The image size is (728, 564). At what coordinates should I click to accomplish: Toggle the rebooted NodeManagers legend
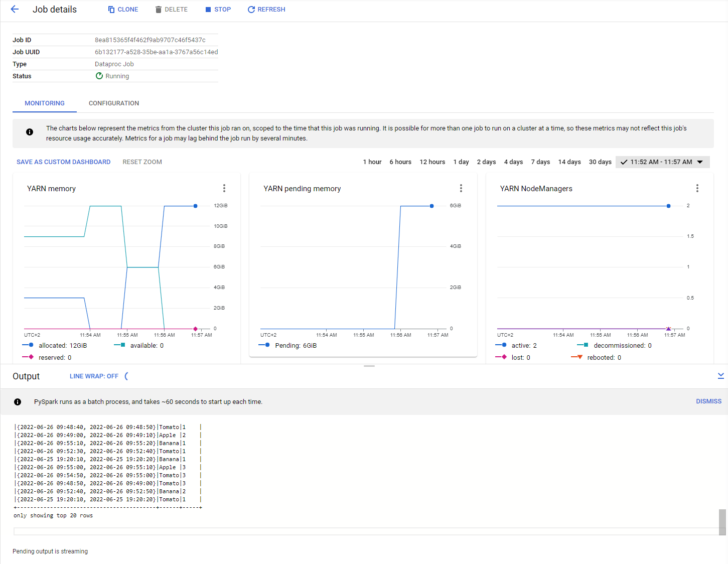(x=596, y=357)
